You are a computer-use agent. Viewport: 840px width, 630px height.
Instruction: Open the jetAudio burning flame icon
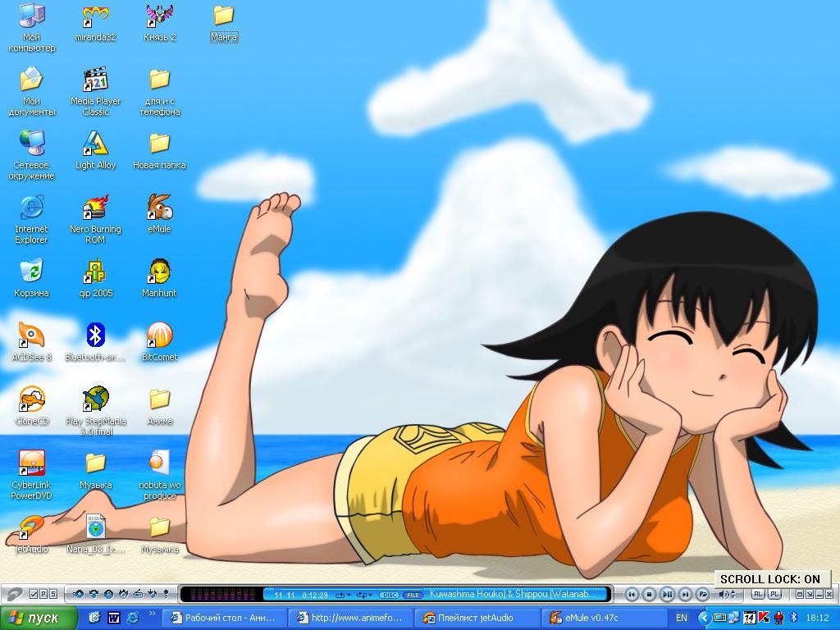pyautogui.click(x=123, y=594)
